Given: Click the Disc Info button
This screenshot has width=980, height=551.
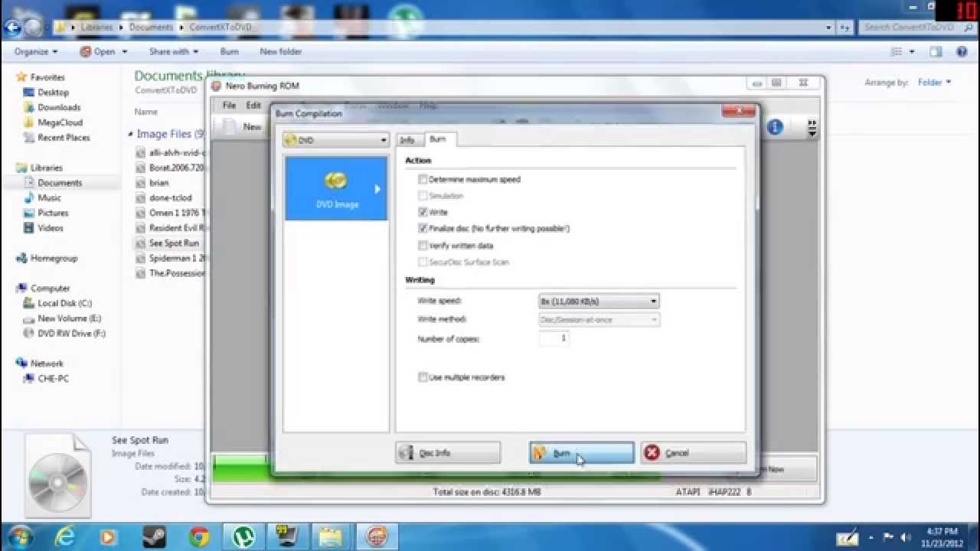Looking at the screenshot, I should coord(448,453).
